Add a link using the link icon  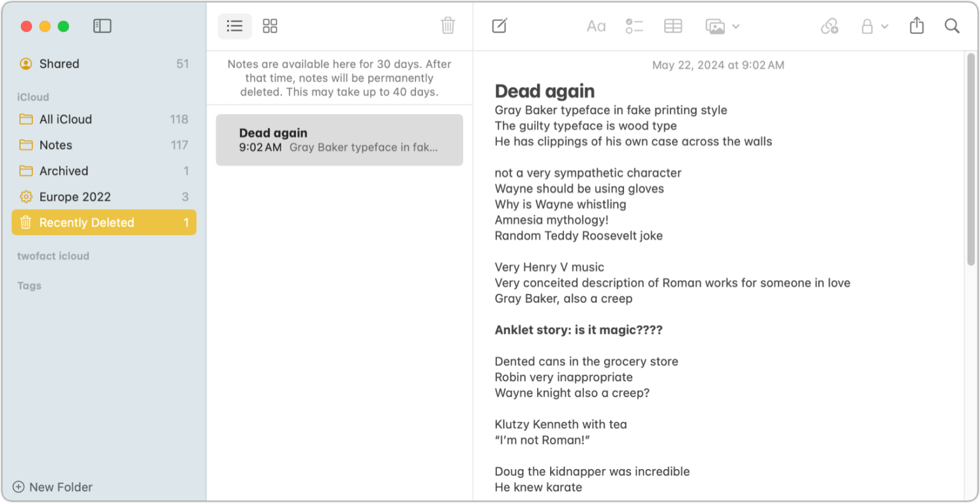829,26
